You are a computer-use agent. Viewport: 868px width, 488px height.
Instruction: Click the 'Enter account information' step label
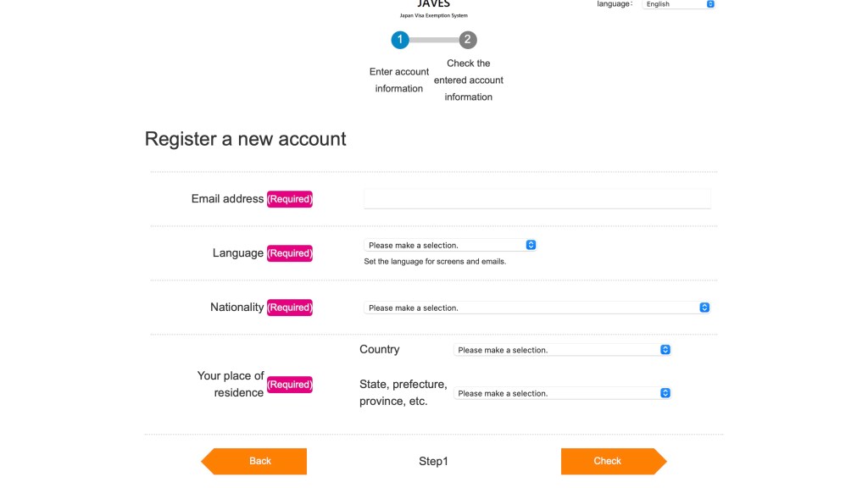(x=399, y=80)
